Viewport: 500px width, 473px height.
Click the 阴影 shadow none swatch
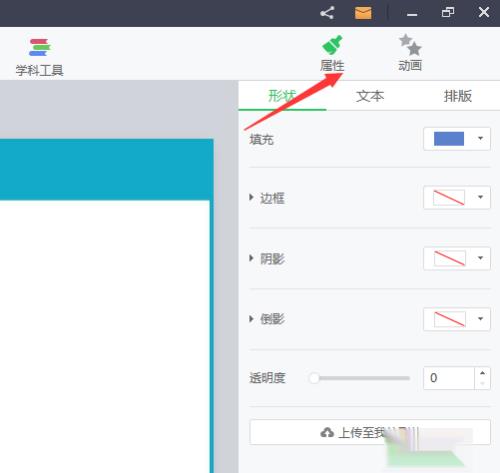pos(449,258)
